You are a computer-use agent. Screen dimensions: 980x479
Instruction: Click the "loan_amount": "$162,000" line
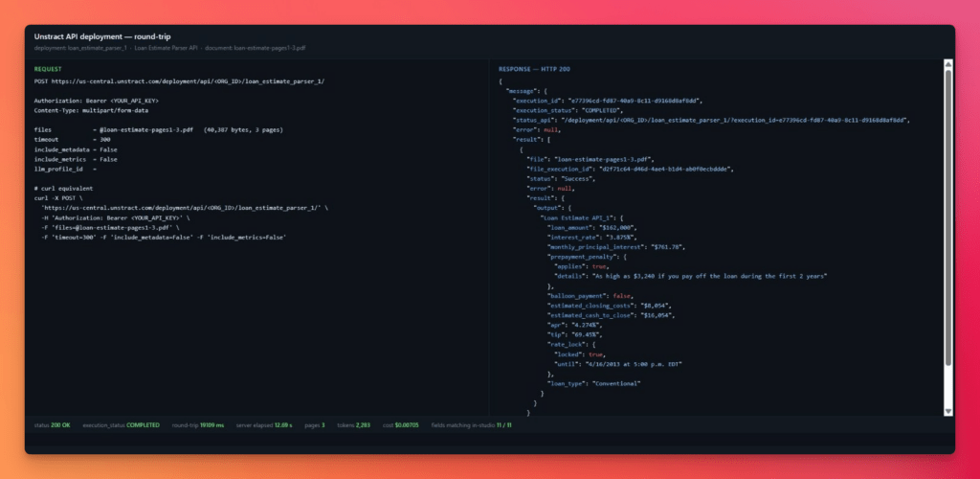591,228
